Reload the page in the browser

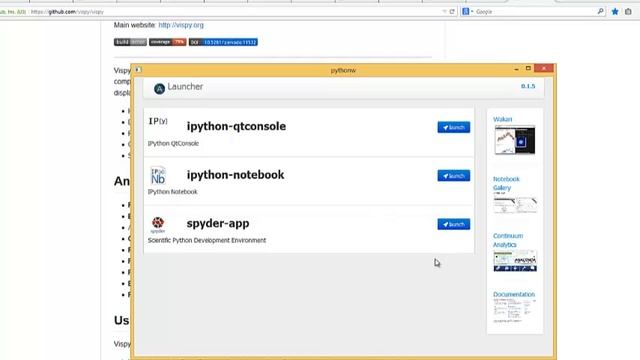452,12
